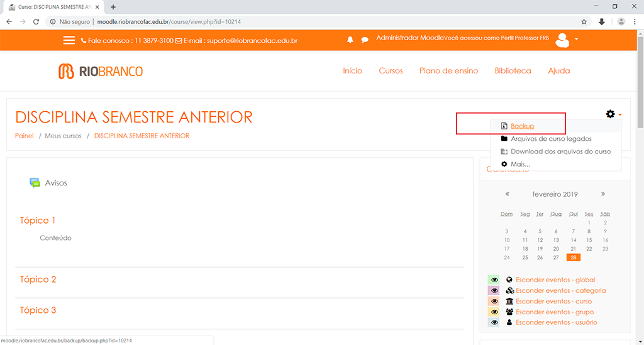Image resolution: width=644 pixels, height=345 pixels.
Task: Open the Avisos forum link
Action: pyautogui.click(x=56, y=183)
